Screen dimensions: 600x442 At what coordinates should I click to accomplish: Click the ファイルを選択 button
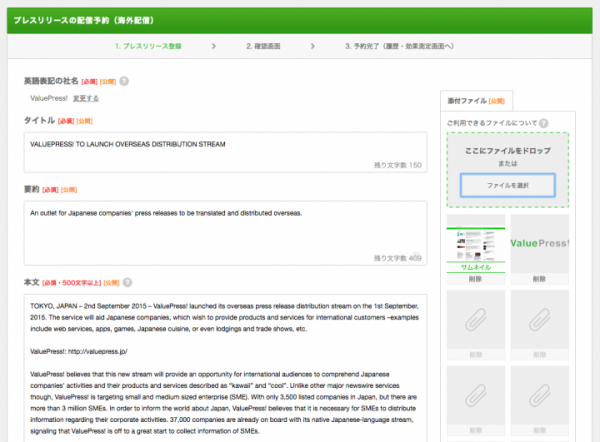(507, 185)
